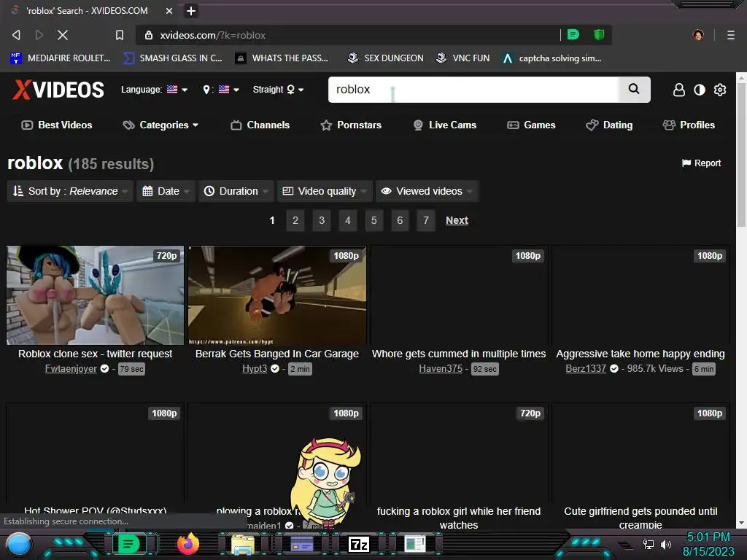Viewport: 747px width, 560px height.
Task: Stop the page loading with the X button
Action: coord(63,35)
